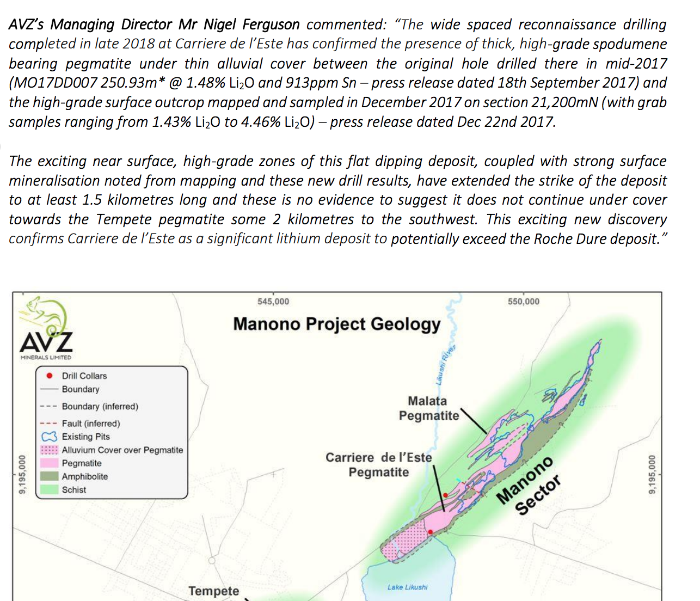Viewport: 700px width, 601px height.
Task: Click the "Manono Project Geology" map title
Action: coord(337,324)
